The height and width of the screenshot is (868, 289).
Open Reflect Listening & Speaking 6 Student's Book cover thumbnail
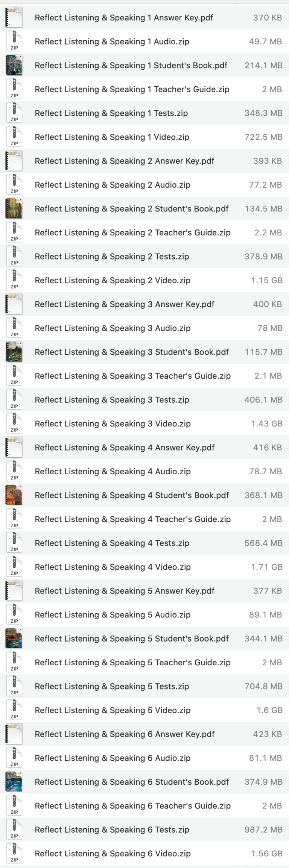(x=14, y=782)
